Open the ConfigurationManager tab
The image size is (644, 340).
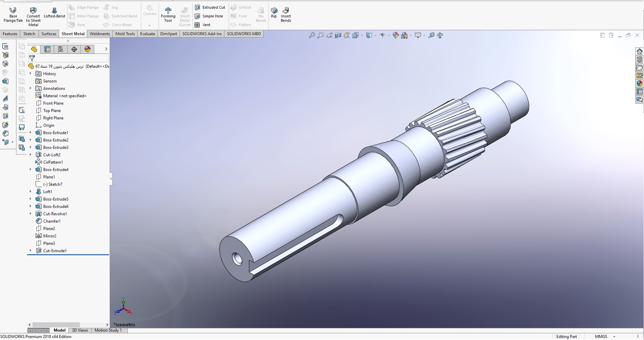click(x=61, y=49)
